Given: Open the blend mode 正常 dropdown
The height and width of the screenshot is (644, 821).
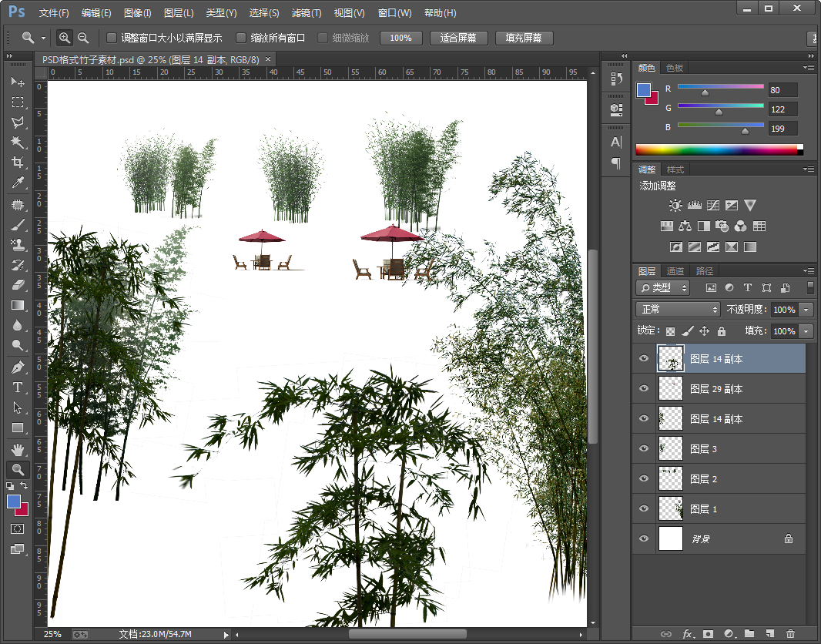Looking at the screenshot, I should pyautogui.click(x=678, y=310).
